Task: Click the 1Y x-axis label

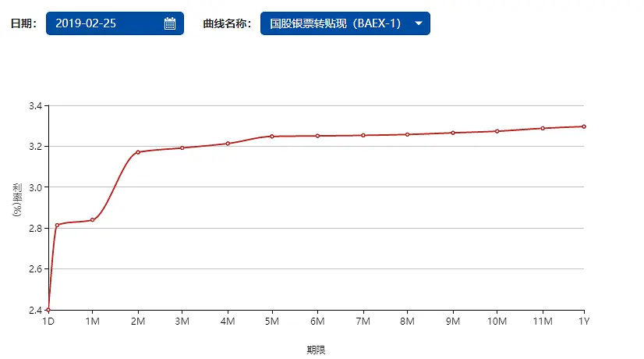Action: (584, 322)
